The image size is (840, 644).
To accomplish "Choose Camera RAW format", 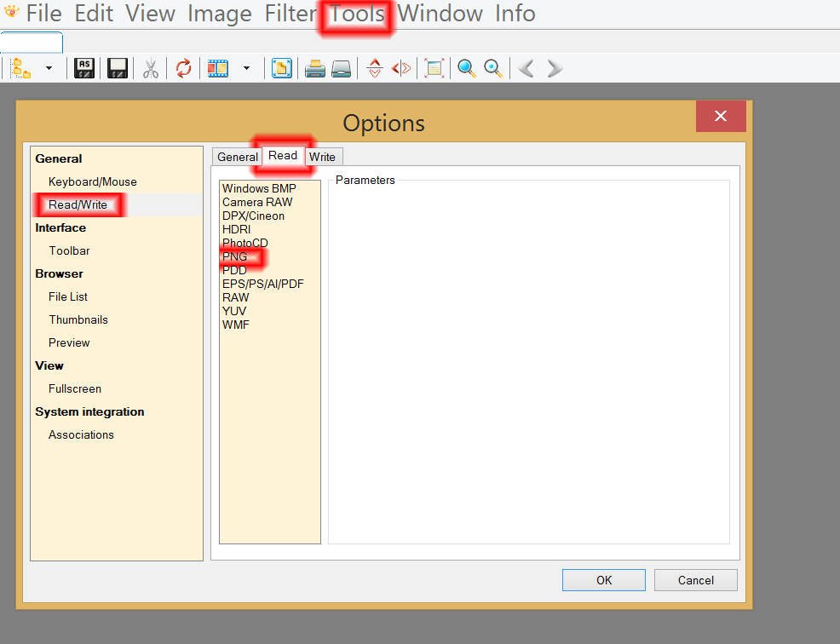I will point(257,202).
